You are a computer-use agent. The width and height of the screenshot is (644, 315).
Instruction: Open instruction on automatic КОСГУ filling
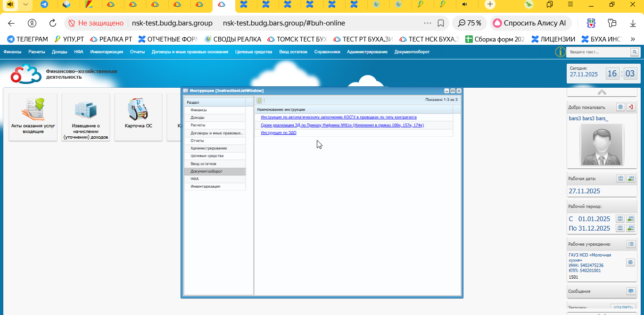[x=339, y=117]
